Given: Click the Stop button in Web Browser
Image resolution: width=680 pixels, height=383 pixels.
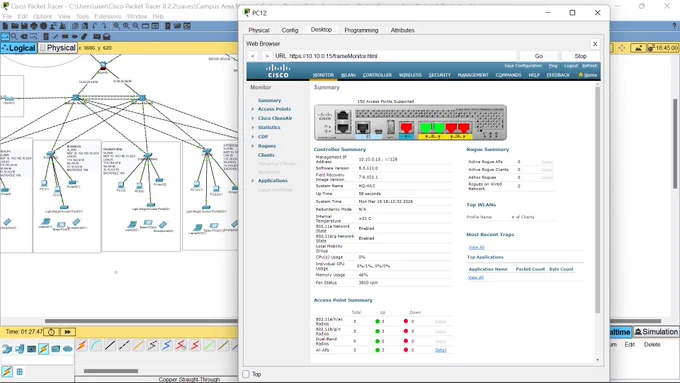Looking at the screenshot, I should point(580,56).
